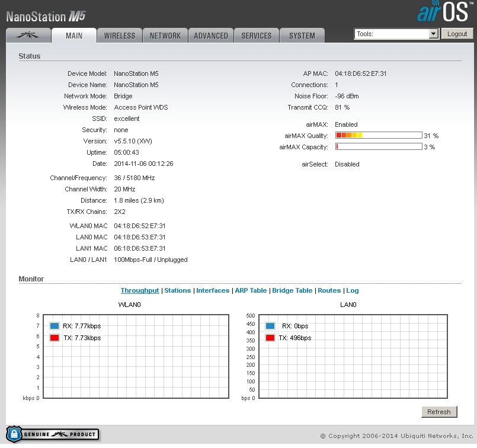Viewport: 477px width, 448px height.
Task: Click the airMAX Quality progress bar
Action: coord(379,135)
